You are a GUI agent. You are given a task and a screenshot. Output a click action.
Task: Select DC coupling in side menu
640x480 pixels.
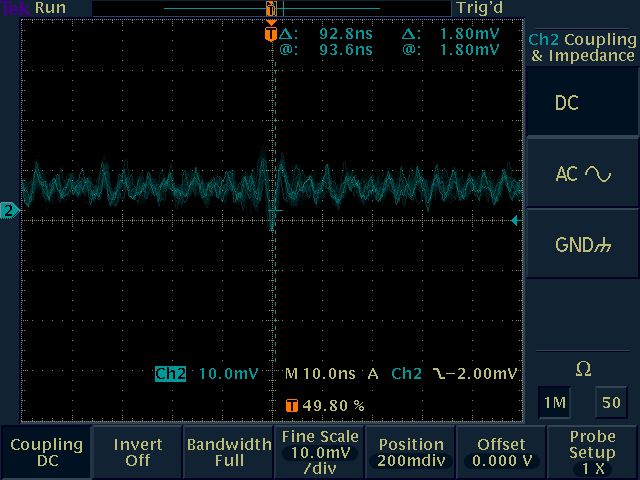point(582,102)
